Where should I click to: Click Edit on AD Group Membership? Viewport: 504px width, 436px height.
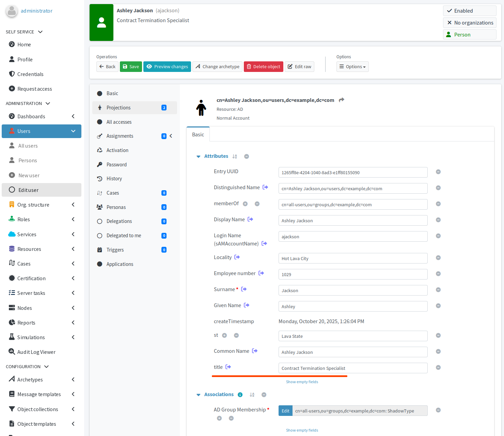point(285,411)
